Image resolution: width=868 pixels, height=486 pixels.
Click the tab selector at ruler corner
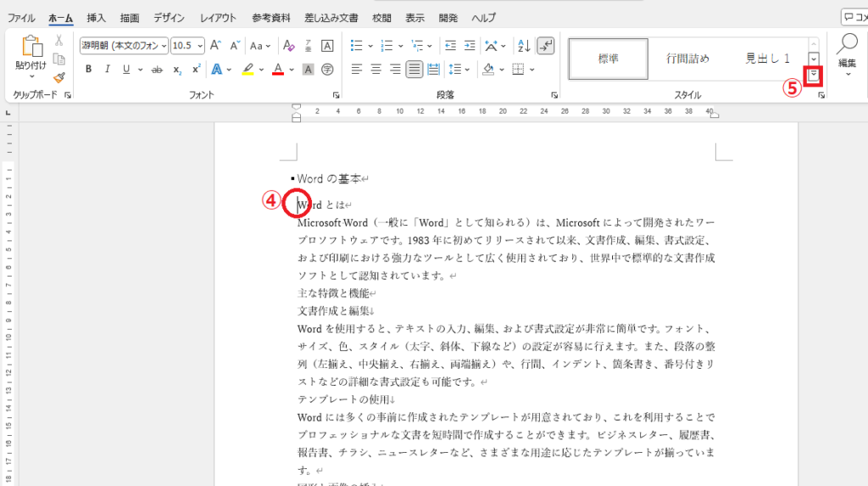pos(8,113)
